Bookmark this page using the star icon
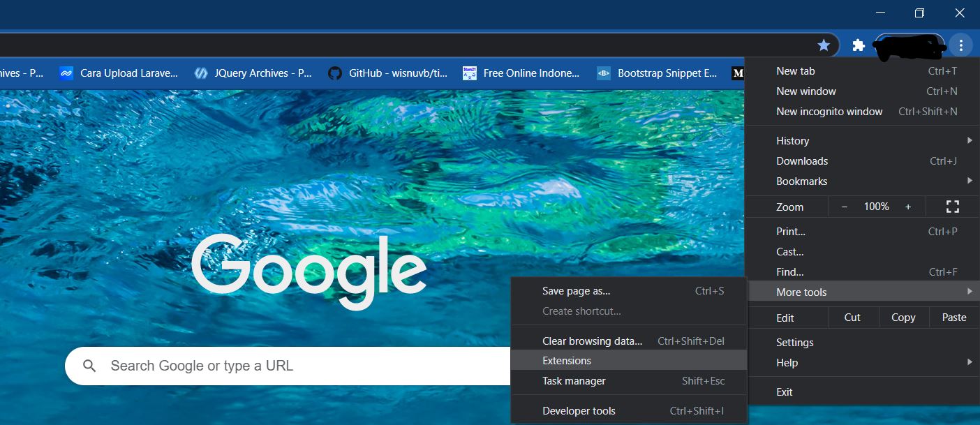 824,44
